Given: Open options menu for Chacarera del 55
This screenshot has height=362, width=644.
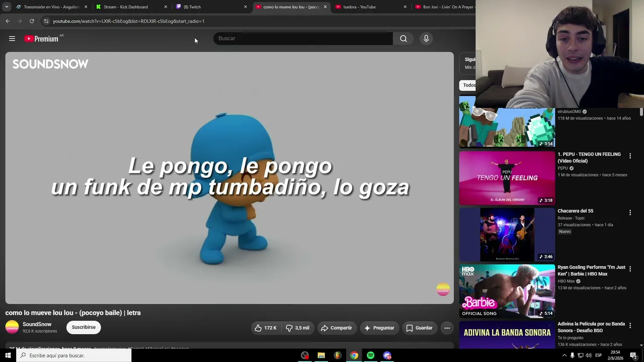Looking at the screenshot, I should click(x=630, y=213).
